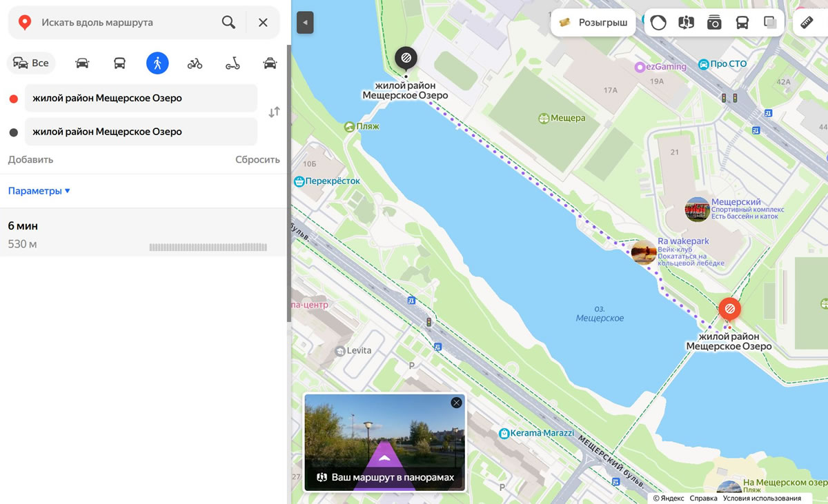The width and height of the screenshot is (828, 504).
Task: Select the car driving route mode
Action: pos(82,63)
